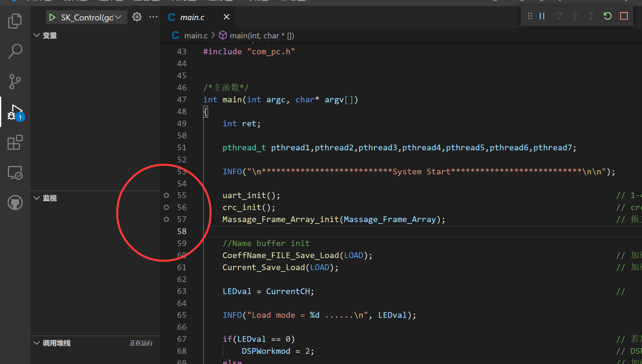Open the Source Control view

coord(15,82)
